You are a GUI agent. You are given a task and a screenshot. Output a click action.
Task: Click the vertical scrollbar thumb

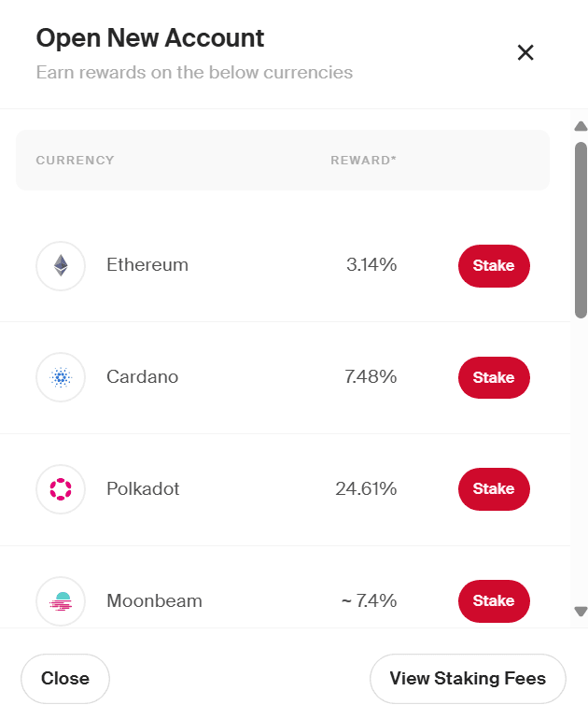(581, 229)
